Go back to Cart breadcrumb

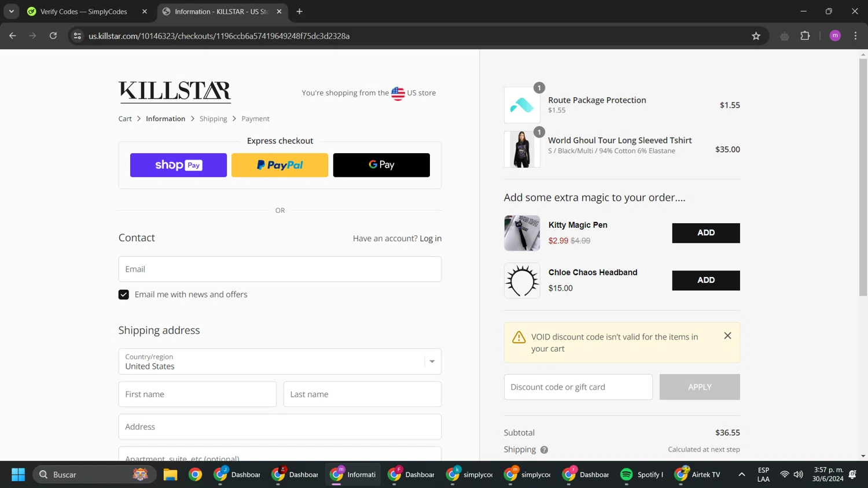(125, 119)
